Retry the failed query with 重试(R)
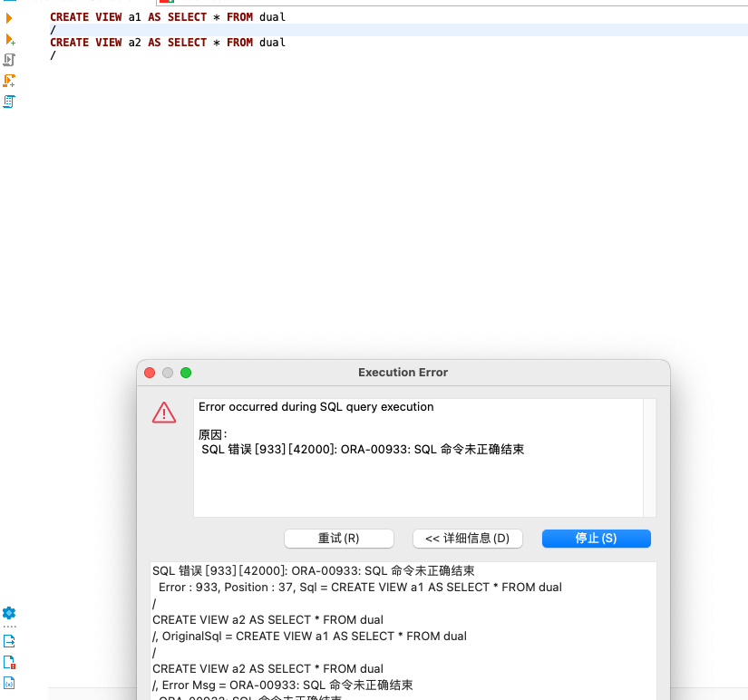This screenshot has height=700, width=748. (338, 539)
